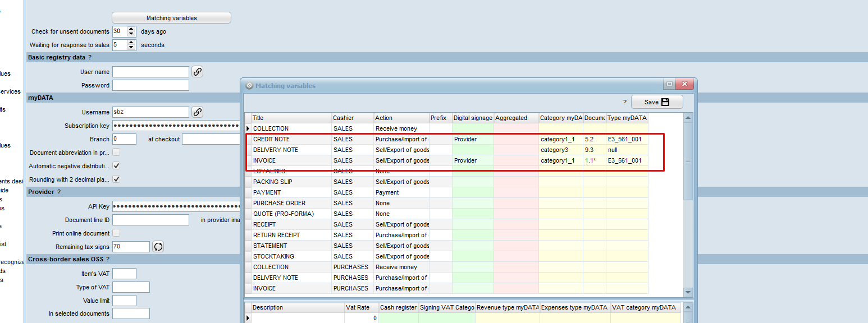
Task: Select the Revenue type myDATA column header
Action: pyautogui.click(x=508, y=307)
